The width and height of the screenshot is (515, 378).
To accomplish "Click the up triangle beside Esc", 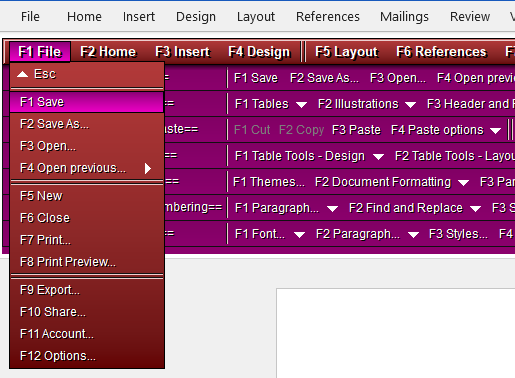I will coord(22,74).
